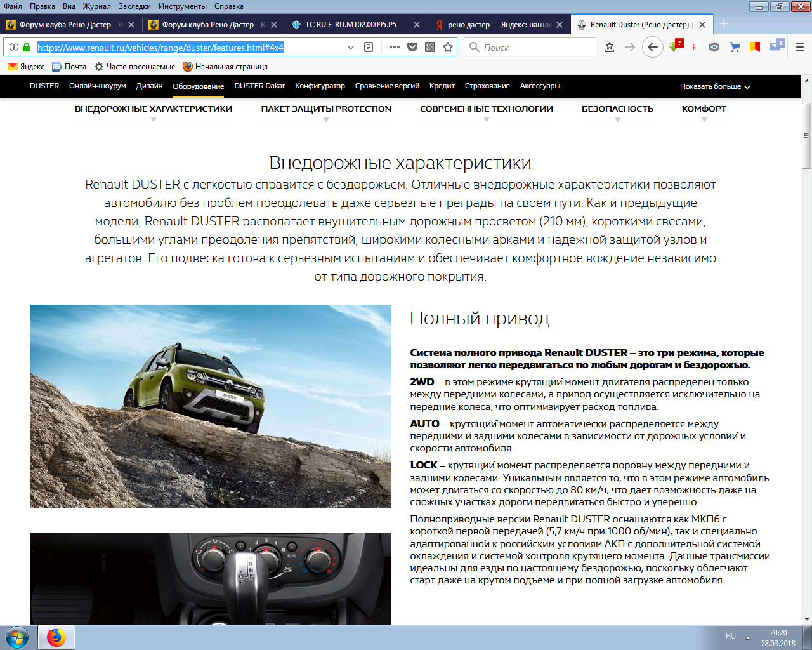Open bookmarks star-tray toolbar icon
The image size is (812, 650).
(610, 47)
